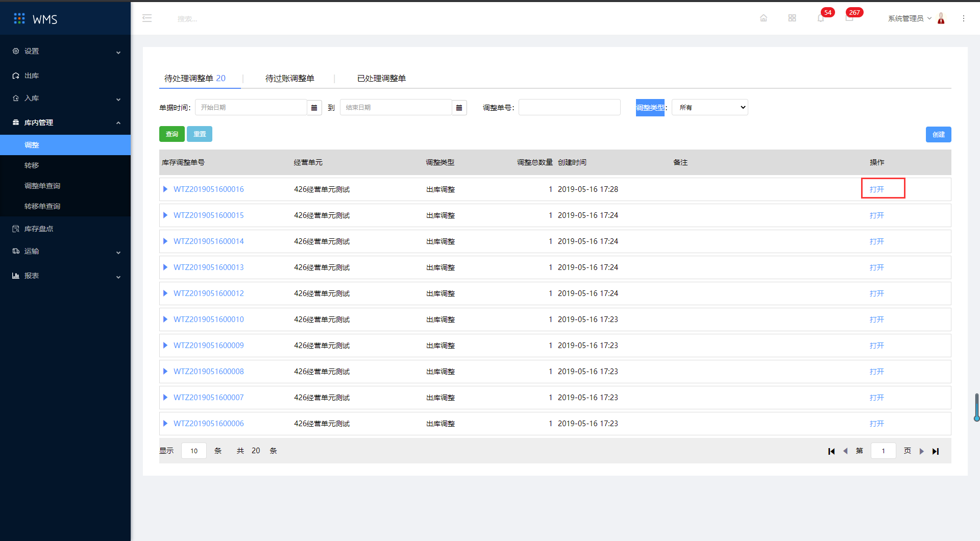The height and width of the screenshot is (541, 980).
Task: Click the 入库 sidebar icon
Action: 16,98
